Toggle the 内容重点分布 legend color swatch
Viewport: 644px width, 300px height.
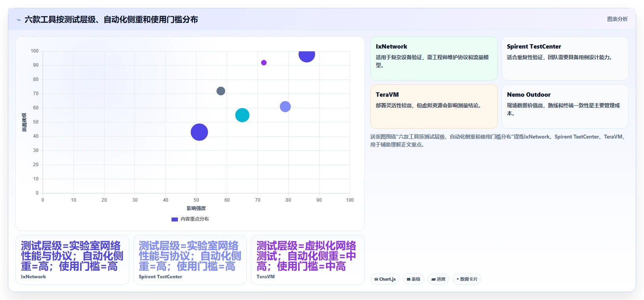175,219
